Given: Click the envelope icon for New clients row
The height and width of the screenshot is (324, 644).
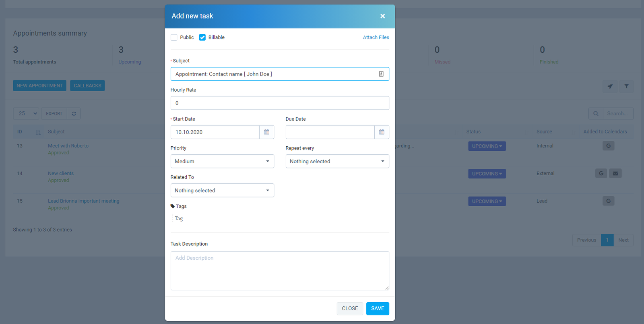Looking at the screenshot, I should tap(615, 174).
